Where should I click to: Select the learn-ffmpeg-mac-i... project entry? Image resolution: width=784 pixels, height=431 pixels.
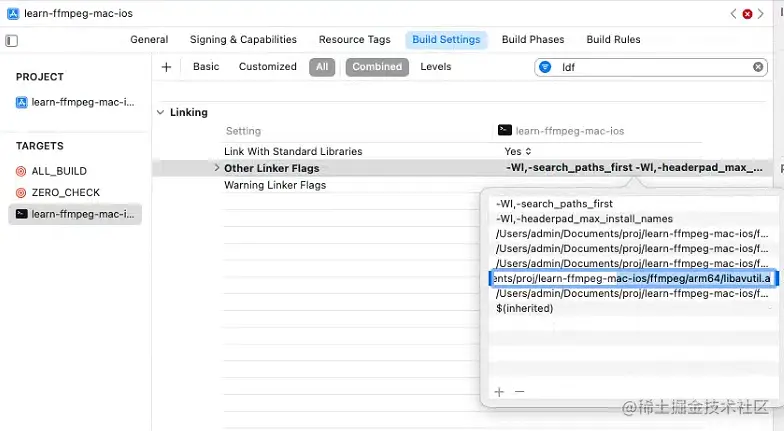pyautogui.click(x=75, y=102)
